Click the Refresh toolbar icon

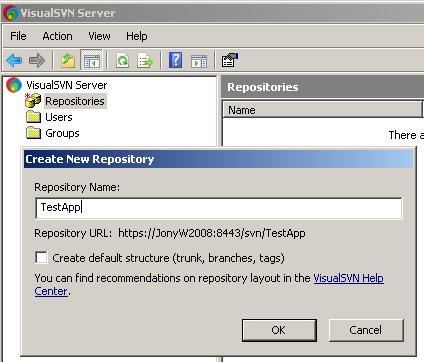pos(122,61)
